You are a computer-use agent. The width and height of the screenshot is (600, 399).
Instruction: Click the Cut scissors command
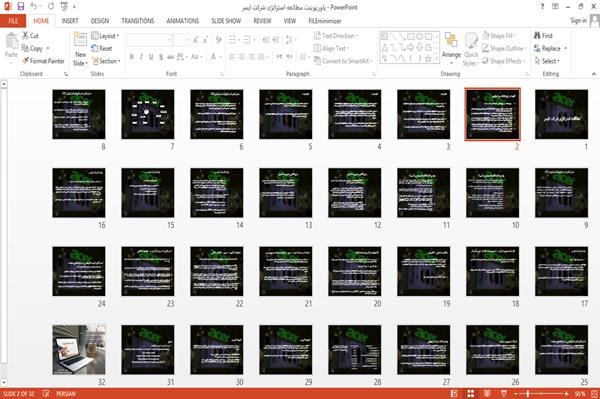(30, 36)
